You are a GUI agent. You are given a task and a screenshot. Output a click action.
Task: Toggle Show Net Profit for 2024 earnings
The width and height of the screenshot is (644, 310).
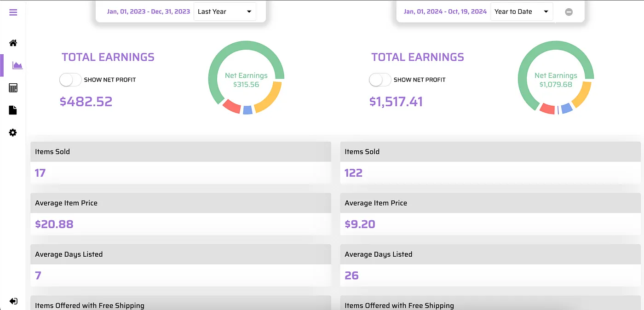[x=380, y=80]
